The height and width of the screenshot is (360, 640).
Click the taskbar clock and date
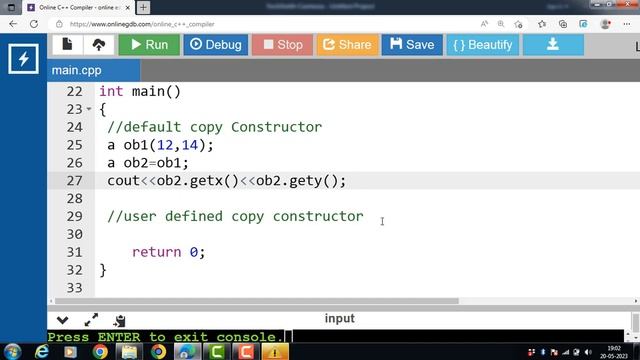pyautogui.click(x=613, y=352)
